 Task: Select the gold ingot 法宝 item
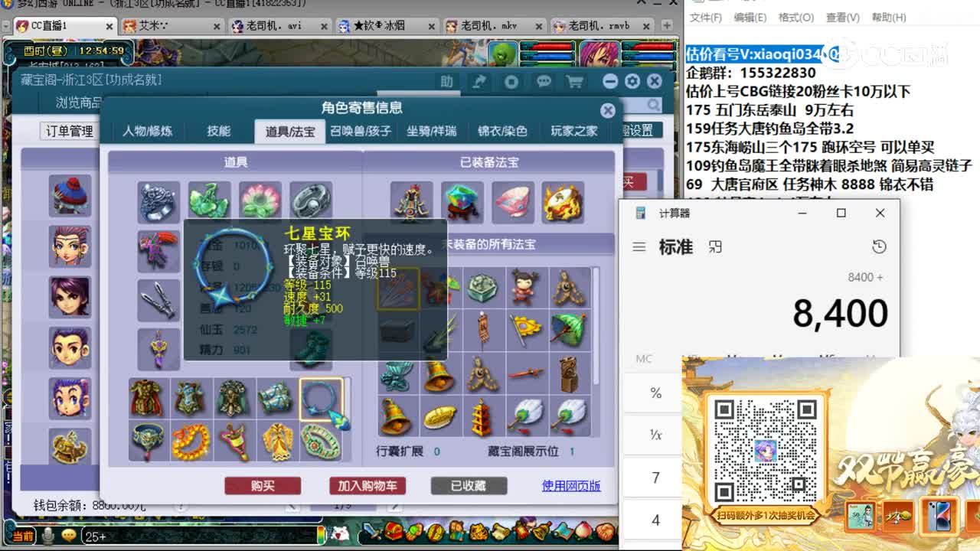point(440,416)
